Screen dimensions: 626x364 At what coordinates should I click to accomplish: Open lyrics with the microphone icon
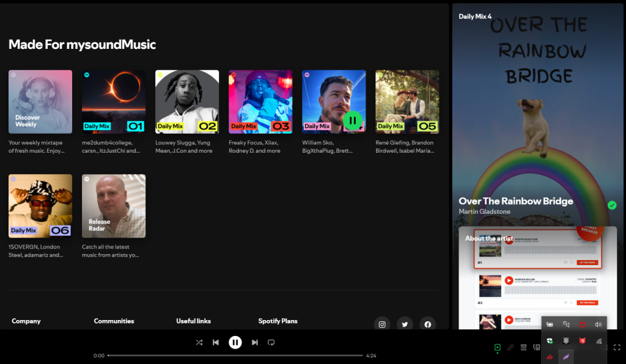point(510,348)
